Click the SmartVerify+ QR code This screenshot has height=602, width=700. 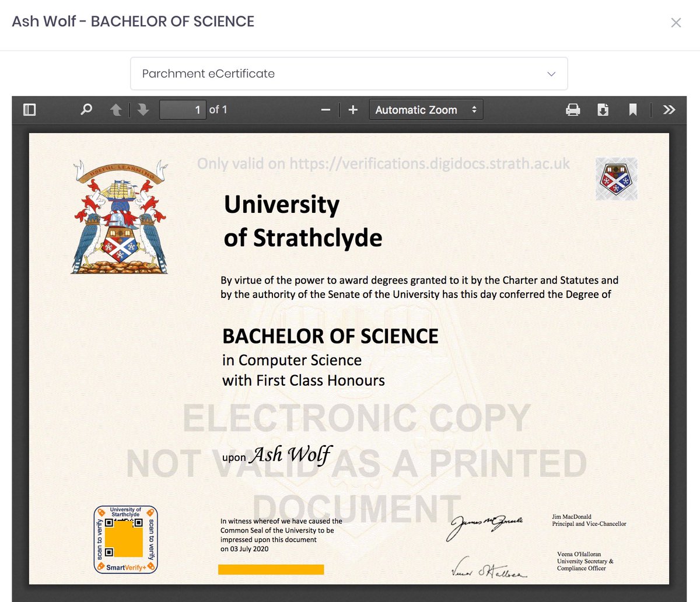click(x=125, y=540)
